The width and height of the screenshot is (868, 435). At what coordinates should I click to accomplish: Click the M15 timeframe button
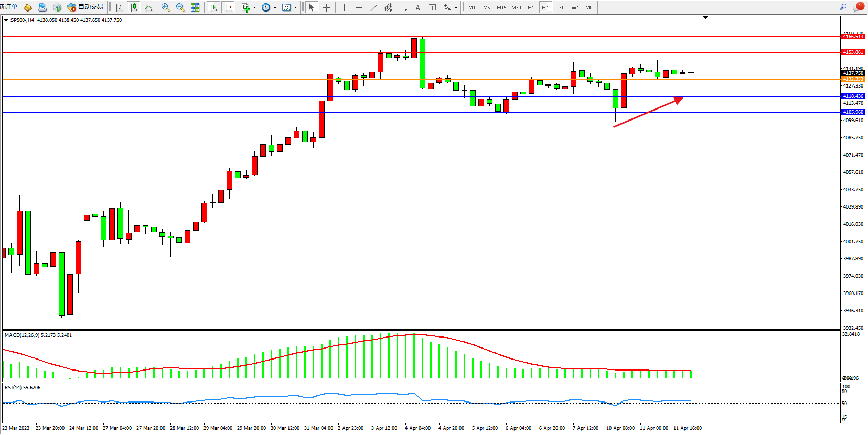tap(501, 7)
